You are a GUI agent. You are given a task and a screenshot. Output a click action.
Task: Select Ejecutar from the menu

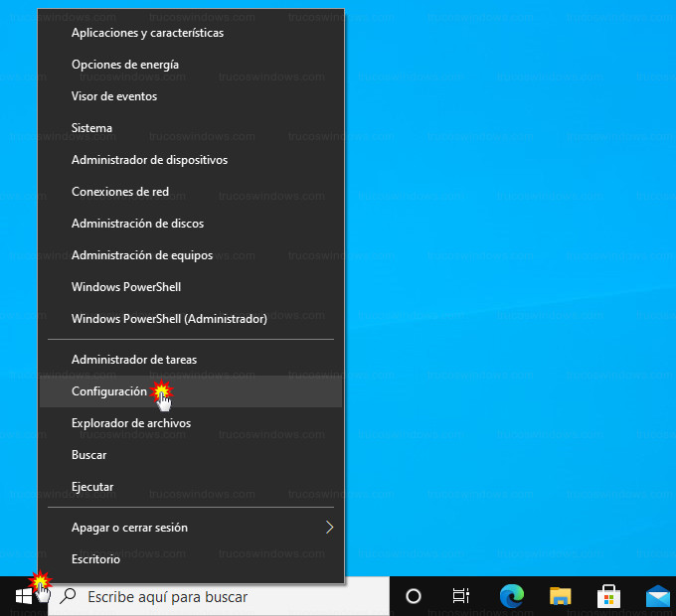point(191,487)
